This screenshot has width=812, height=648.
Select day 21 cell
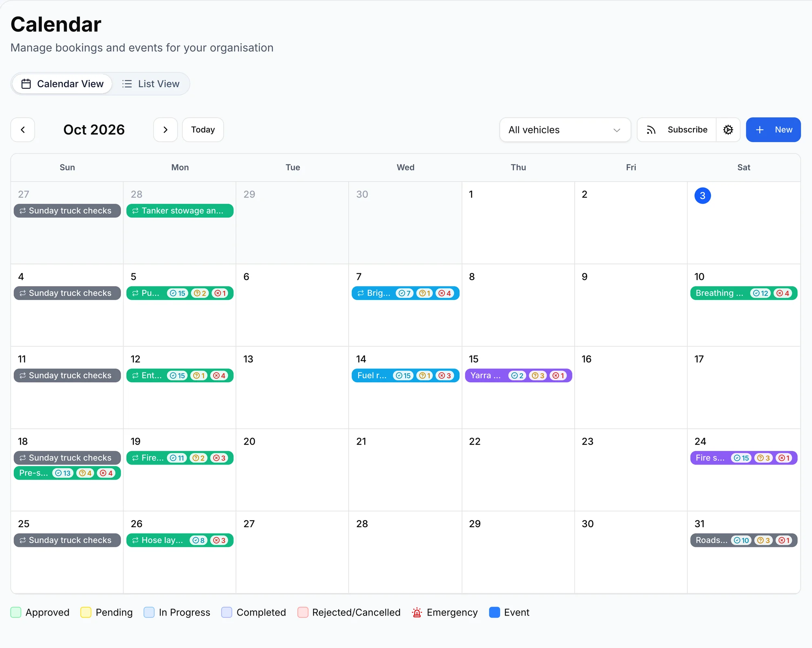click(x=405, y=470)
